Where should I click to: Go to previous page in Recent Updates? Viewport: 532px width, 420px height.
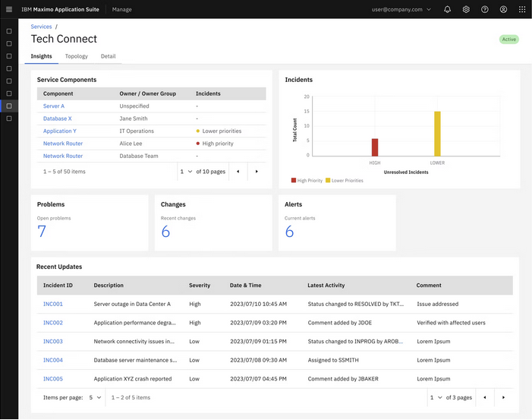pyautogui.click(x=485, y=397)
